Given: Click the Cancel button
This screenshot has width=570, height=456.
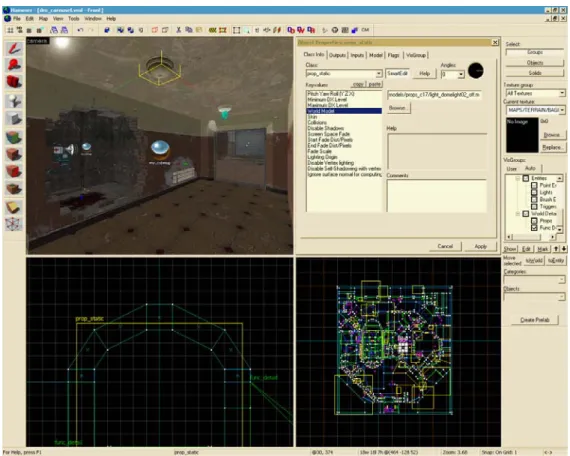Looking at the screenshot, I should pos(445,247).
